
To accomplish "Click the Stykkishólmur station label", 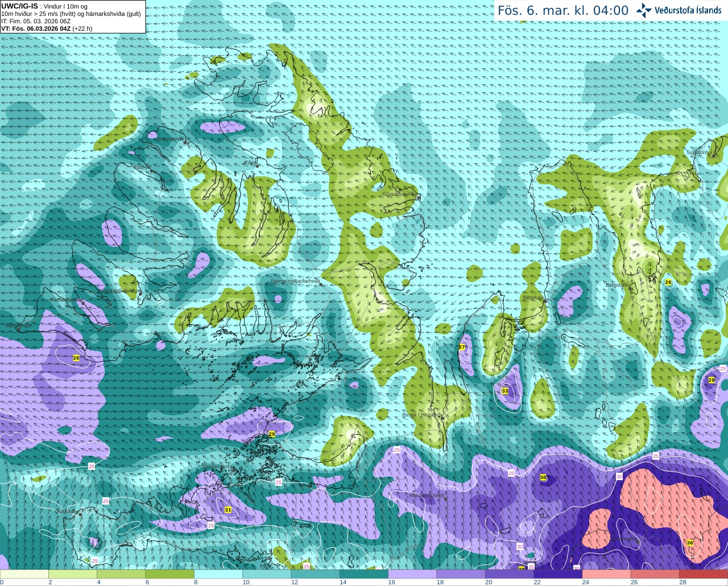I will tap(217, 467).
